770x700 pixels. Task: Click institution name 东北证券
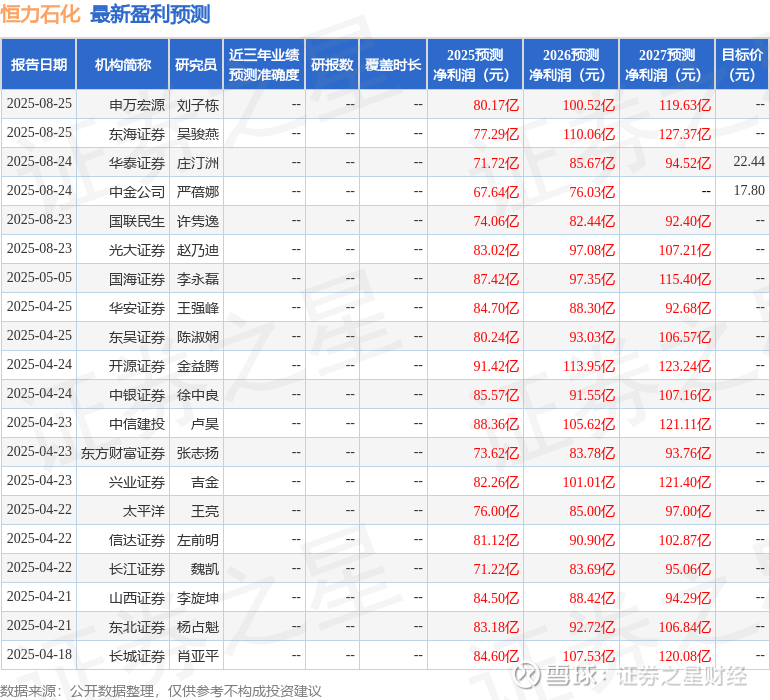(x=137, y=627)
